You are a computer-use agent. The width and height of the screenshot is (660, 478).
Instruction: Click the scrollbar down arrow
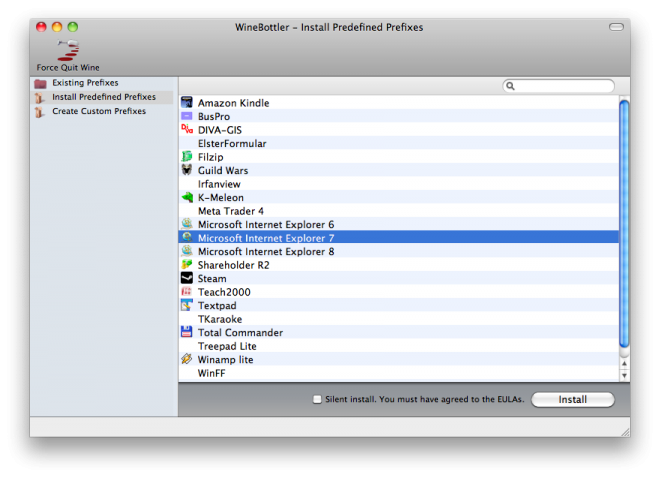(624, 375)
